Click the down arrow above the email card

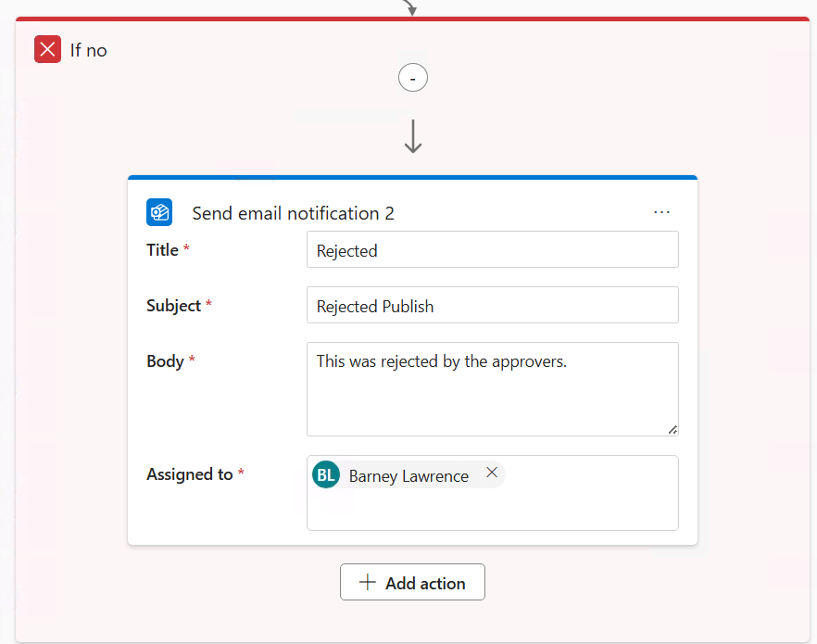(x=413, y=136)
